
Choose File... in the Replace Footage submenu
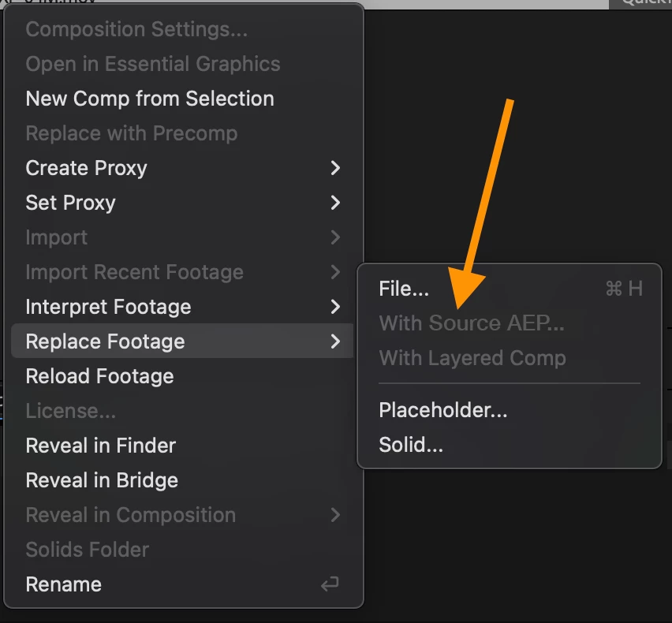pos(404,289)
